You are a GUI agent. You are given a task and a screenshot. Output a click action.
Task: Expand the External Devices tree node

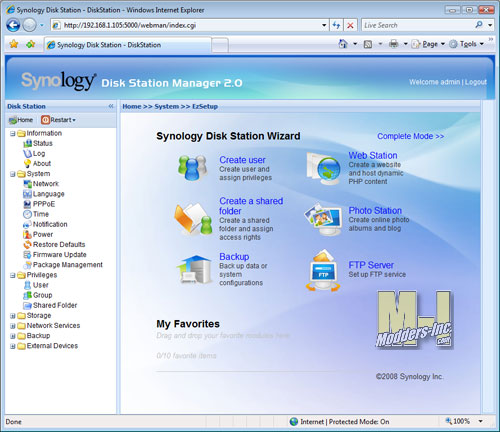(13, 346)
